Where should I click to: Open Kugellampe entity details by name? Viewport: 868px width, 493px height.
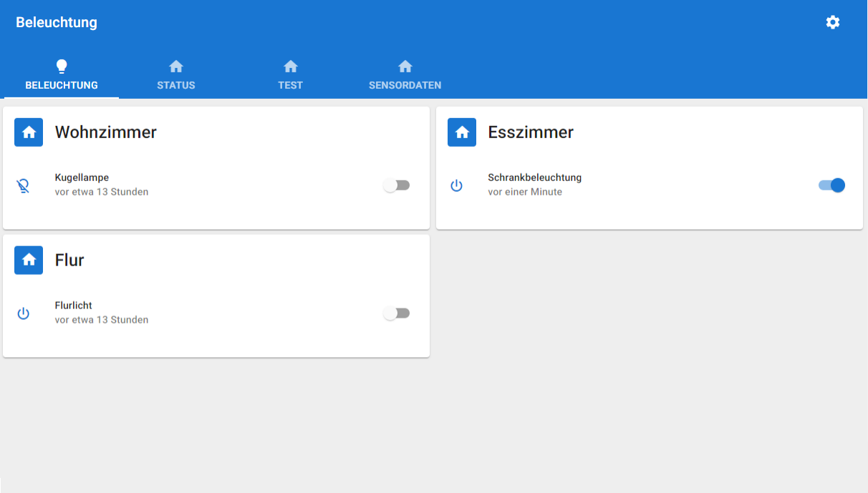point(82,177)
